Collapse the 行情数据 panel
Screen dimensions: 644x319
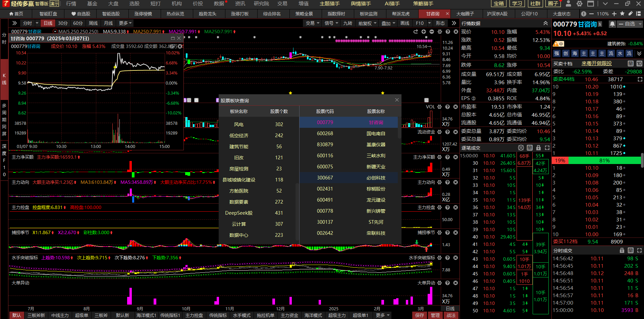546,23
